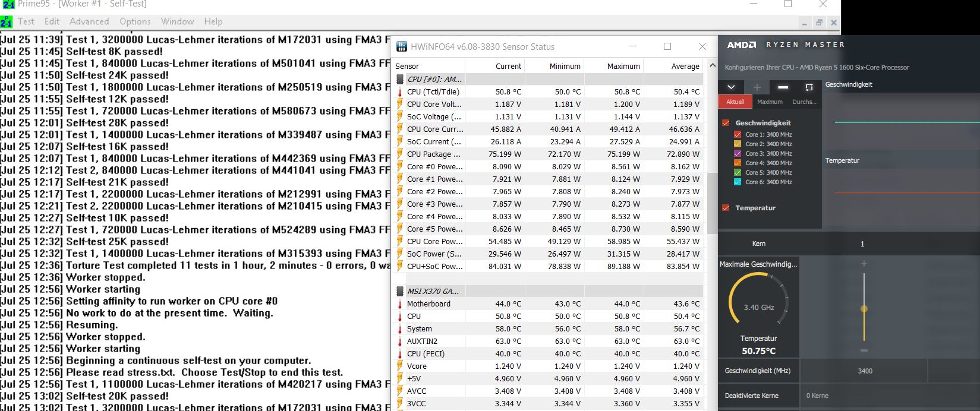Image resolution: width=980 pixels, height=411 pixels.
Task: Uncheck the Temperatur checkbox in Ryzen Master
Action: click(726, 208)
